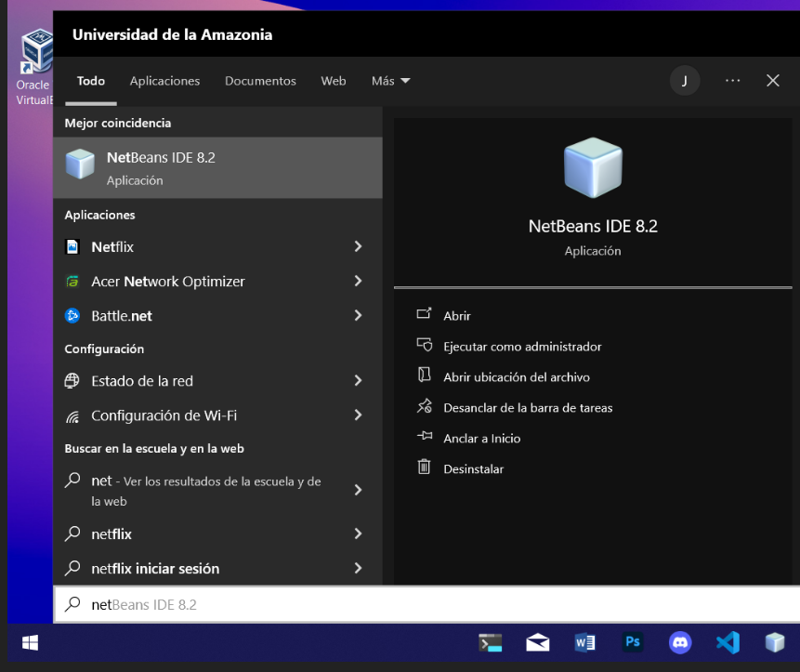This screenshot has width=800, height=672.
Task: Click the Acer Network Optimizer icon
Action: pyautogui.click(x=72, y=281)
